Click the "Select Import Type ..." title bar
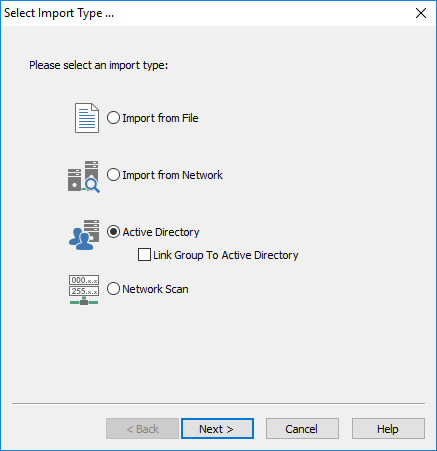 pyautogui.click(x=207, y=13)
